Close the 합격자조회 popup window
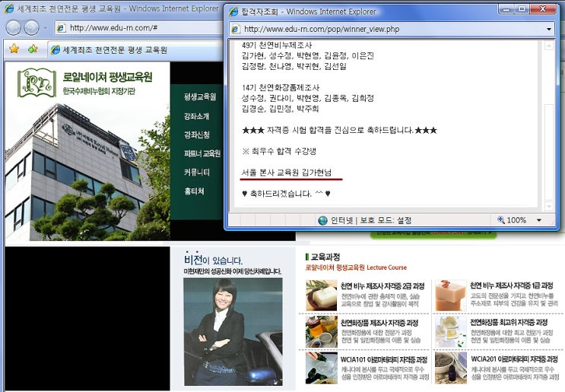The image size is (565, 392). (543, 9)
